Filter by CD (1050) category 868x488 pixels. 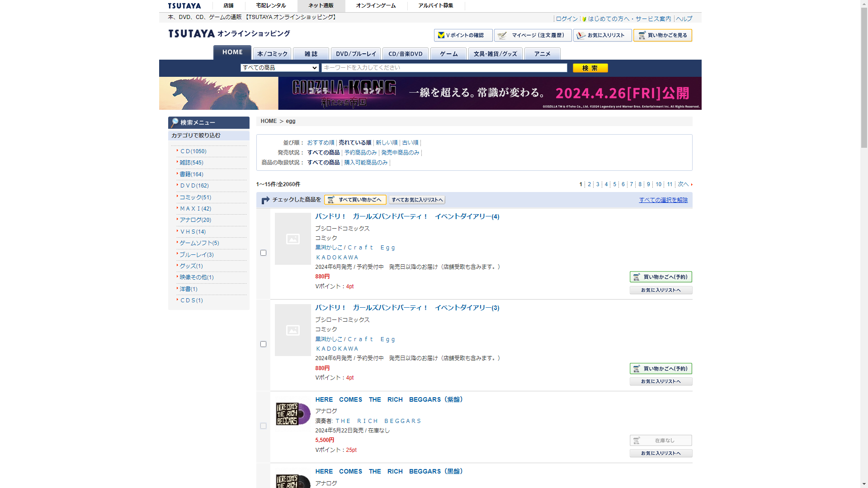193,151
